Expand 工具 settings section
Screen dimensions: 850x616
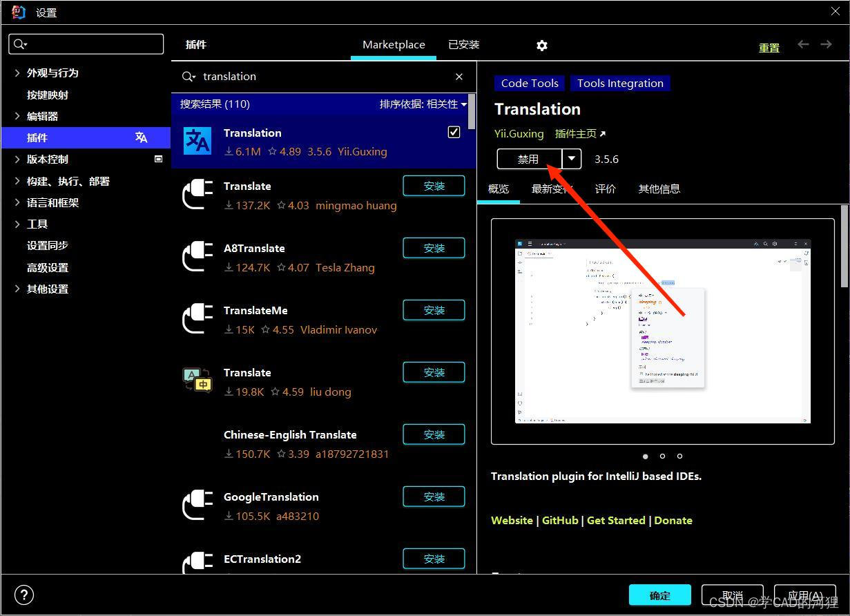17,224
